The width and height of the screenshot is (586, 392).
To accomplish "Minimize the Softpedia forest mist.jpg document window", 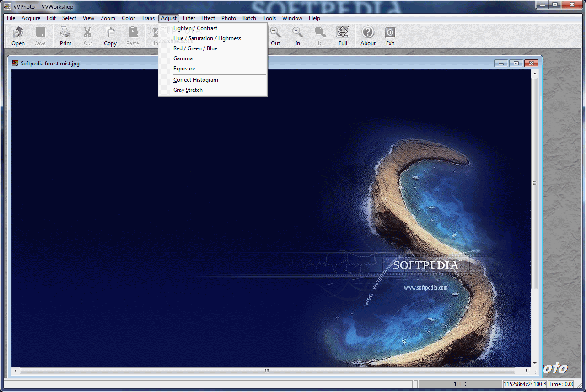I will click(x=501, y=64).
